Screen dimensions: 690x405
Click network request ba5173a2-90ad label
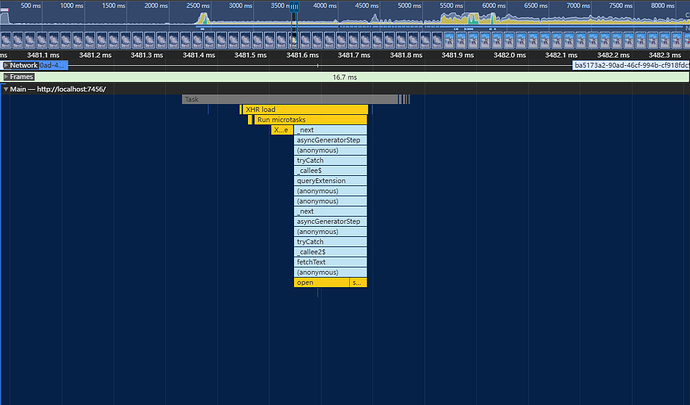631,65
